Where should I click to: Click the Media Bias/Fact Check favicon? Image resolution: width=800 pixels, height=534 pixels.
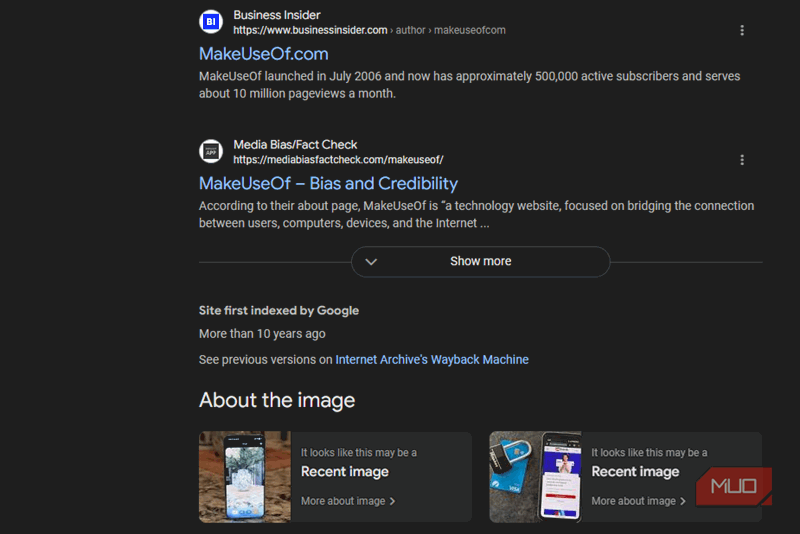click(x=211, y=151)
